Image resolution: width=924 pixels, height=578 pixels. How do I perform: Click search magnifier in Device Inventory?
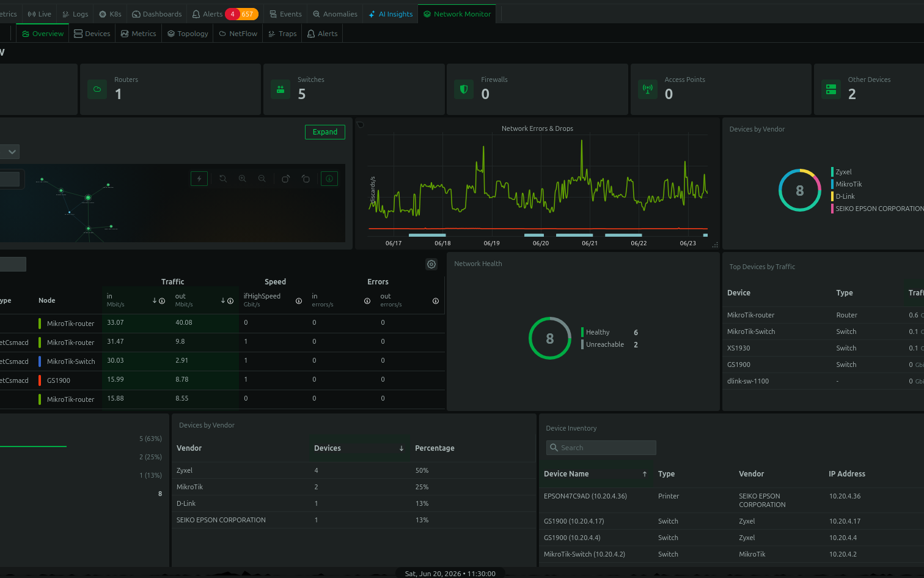tap(554, 448)
